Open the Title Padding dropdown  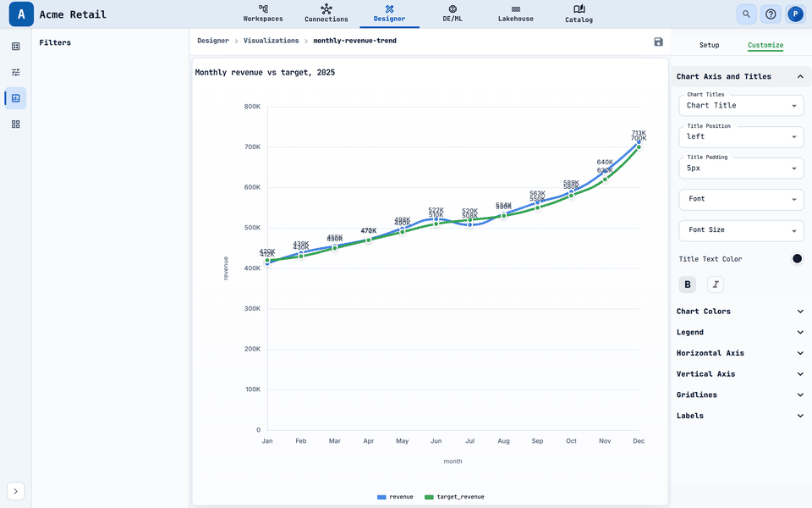pyautogui.click(x=741, y=168)
